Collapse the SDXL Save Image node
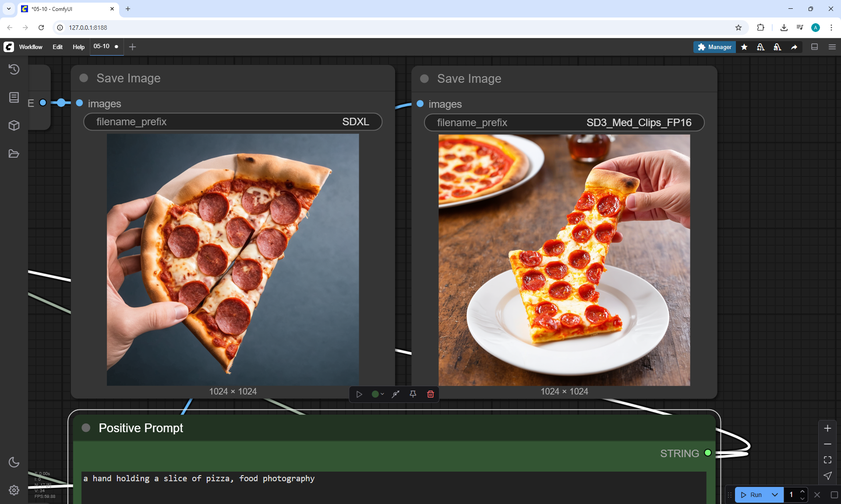The height and width of the screenshot is (504, 841). (x=84, y=78)
